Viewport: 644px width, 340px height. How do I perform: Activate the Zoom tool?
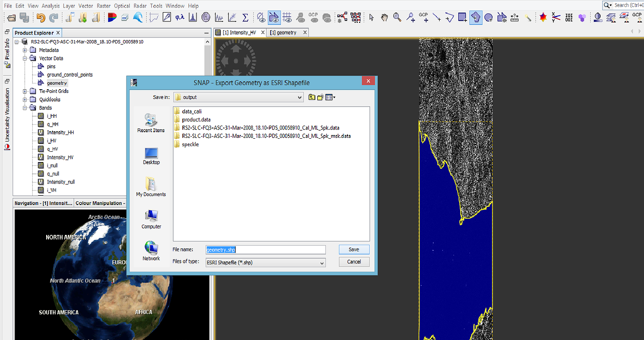click(x=397, y=17)
